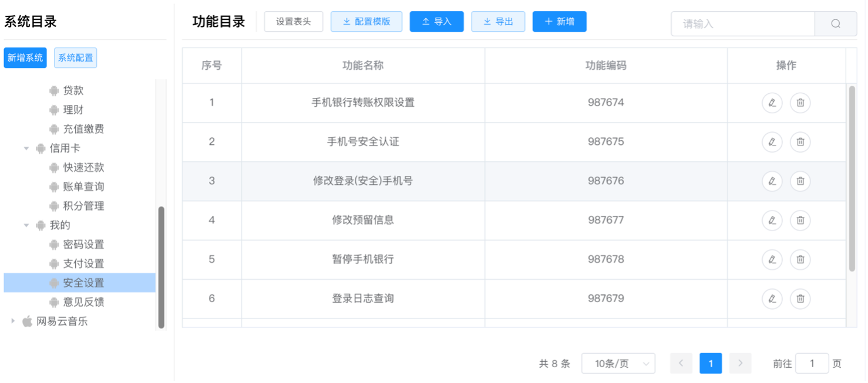Screen dimensions: 868x383
Task: Collapse the 我的 tree node
Action: (26, 225)
